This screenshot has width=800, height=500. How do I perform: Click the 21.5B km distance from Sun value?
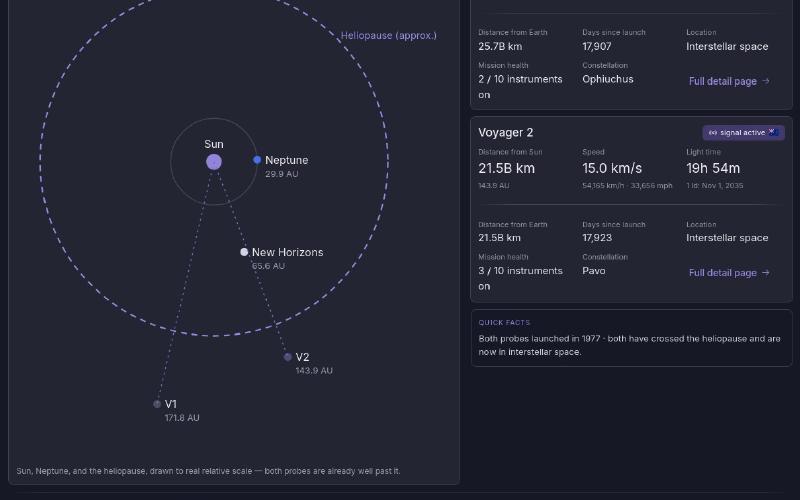point(506,168)
